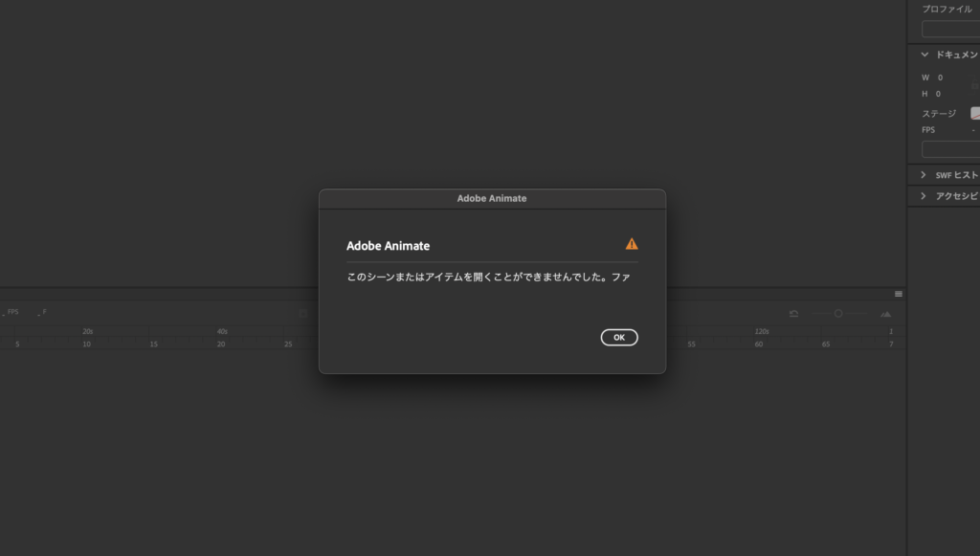Click OK to dismiss the error dialog
Screen dimensions: 980x556
pyautogui.click(x=619, y=338)
